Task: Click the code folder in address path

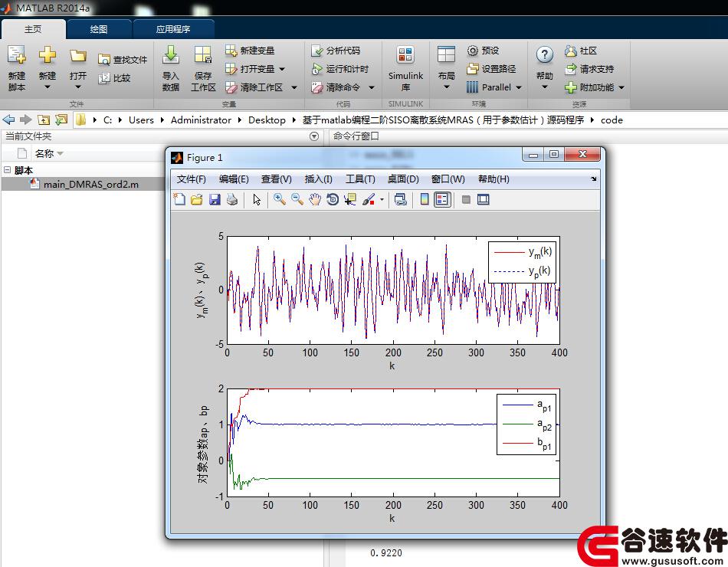Action: click(612, 120)
